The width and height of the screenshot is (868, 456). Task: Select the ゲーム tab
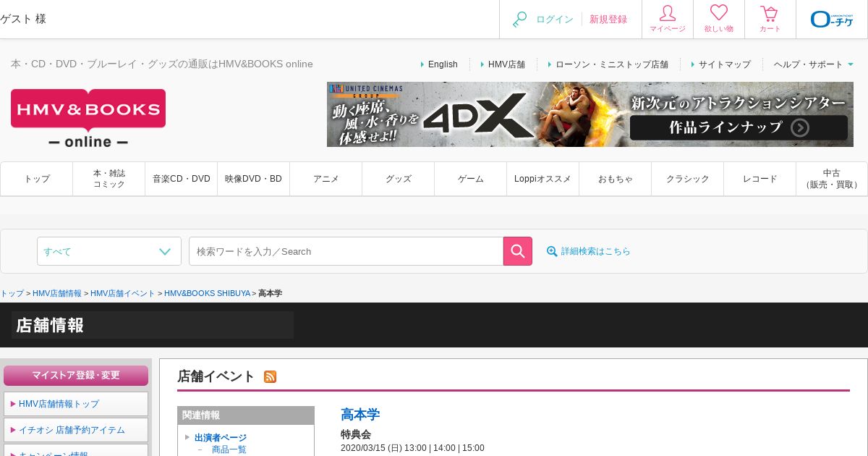(471, 179)
